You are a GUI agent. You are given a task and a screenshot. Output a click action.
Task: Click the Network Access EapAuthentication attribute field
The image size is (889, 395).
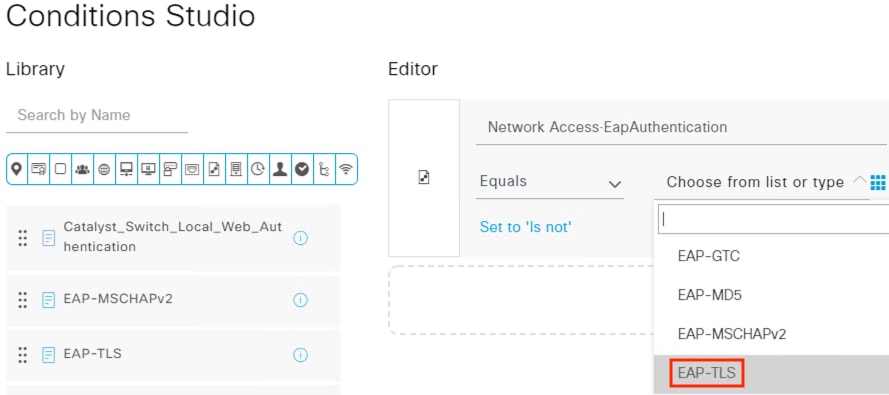click(680, 127)
